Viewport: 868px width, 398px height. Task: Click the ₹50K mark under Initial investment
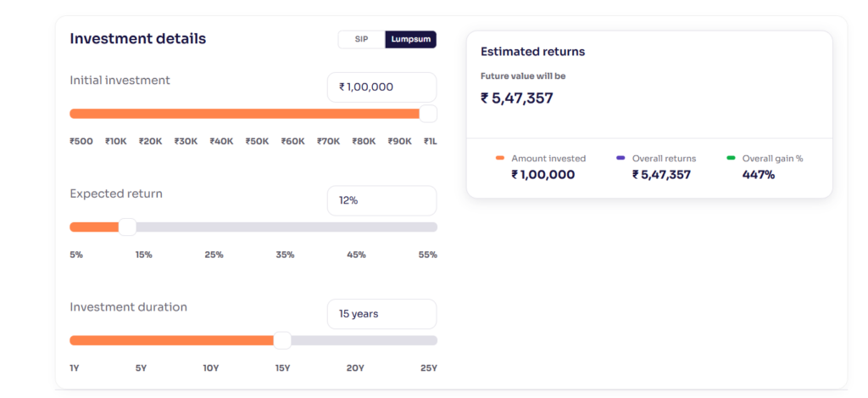point(257,141)
